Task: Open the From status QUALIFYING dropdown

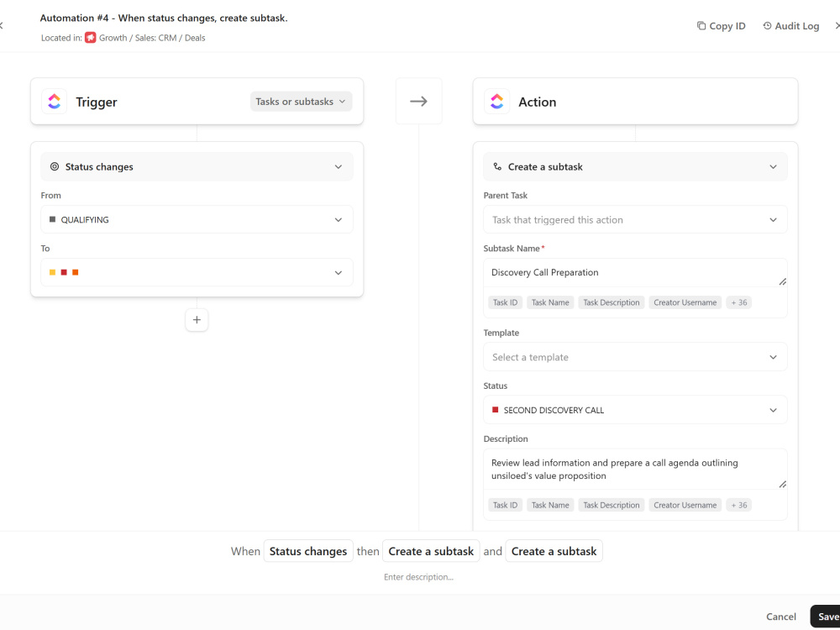Action: coord(197,219)
